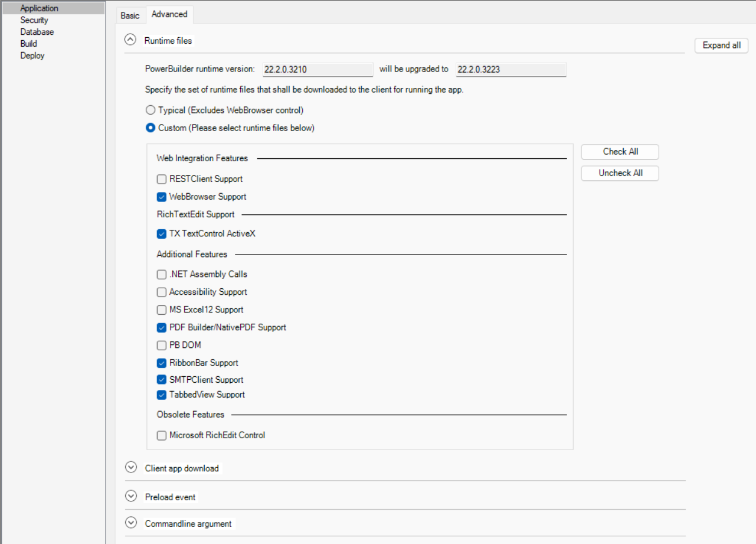Image resolution: width=756 pixels, height=544 pixels.
Task: Choose the Custom runtime files option
Action: (x=150, y=128)
